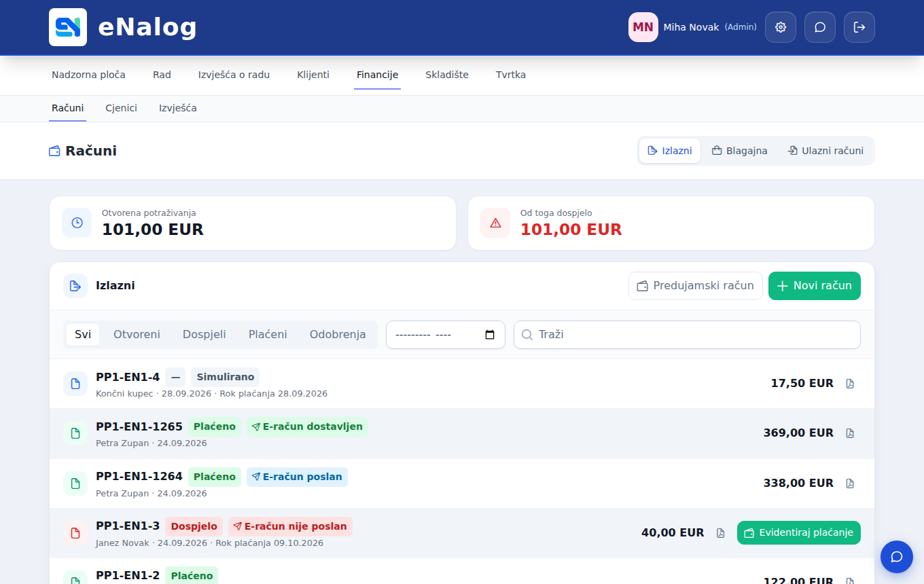The image size is (924, 584).
Task: Open the Izvješća subtab under Financije
Action: (x=178, y=108)
